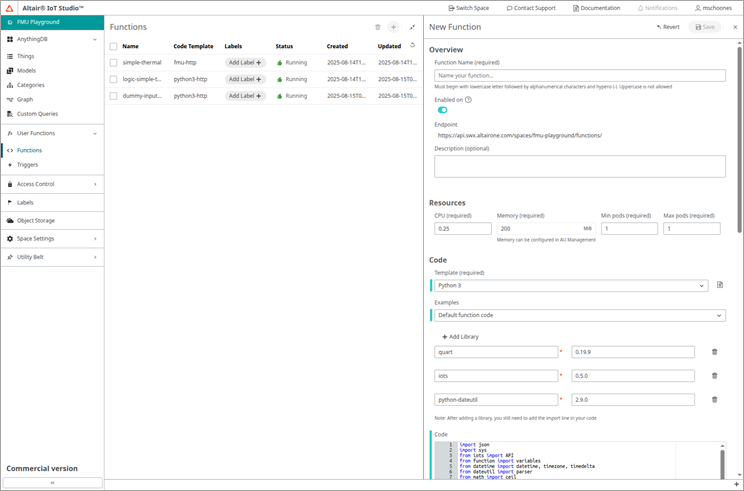This screenshot has width=744, height=491.
Task: Select all functions with header checkbox
Action: coord(114,46)
